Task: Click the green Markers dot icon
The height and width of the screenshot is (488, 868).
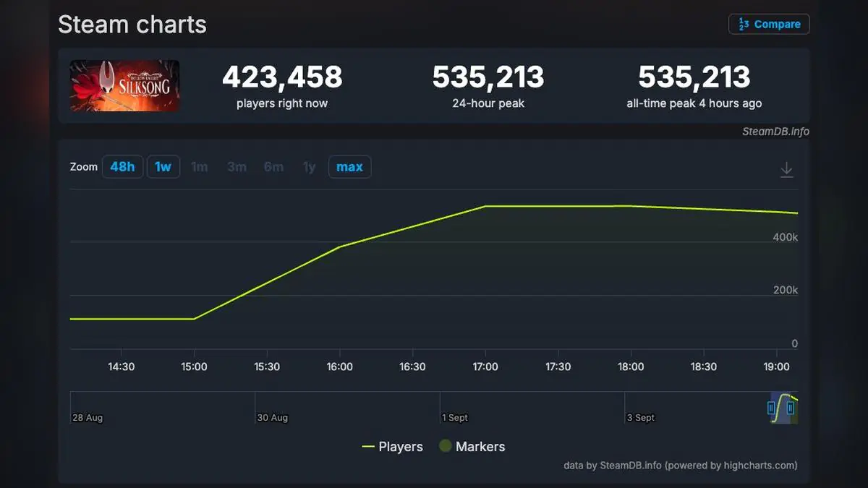Action: 445,446
